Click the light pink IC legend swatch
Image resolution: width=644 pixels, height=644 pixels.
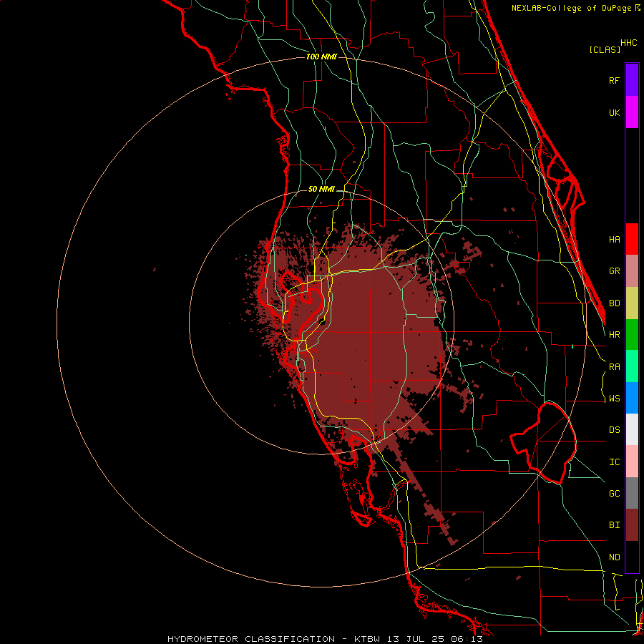(x=632, y=462)
